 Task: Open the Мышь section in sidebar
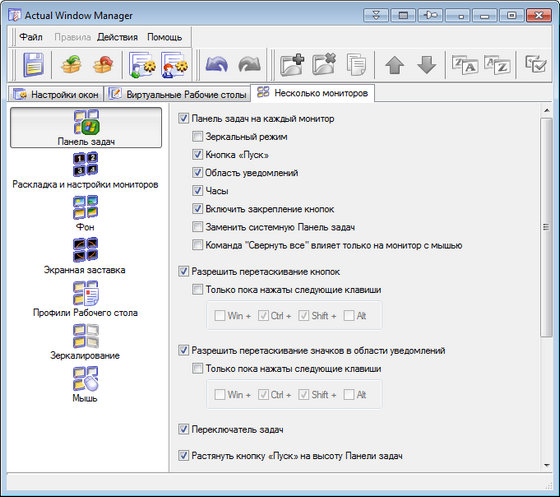coord(85,385)
